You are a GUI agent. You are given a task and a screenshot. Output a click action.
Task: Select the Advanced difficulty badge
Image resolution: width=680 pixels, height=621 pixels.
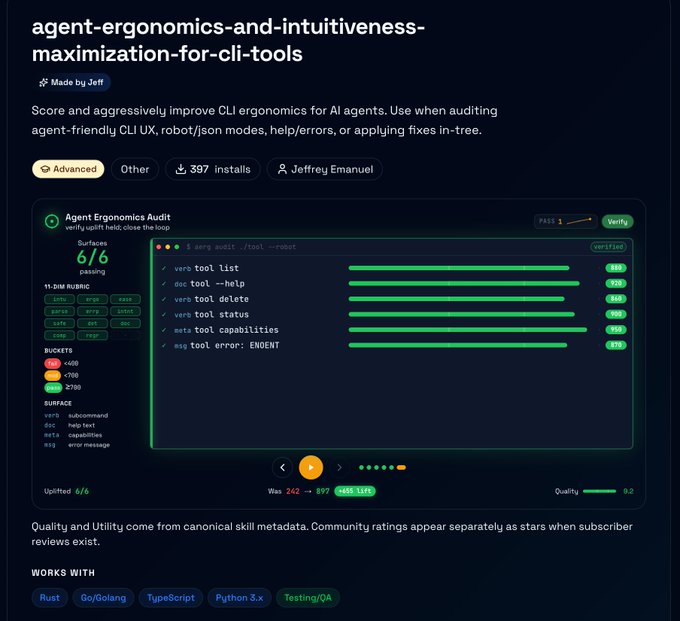[x=68, y=169]
